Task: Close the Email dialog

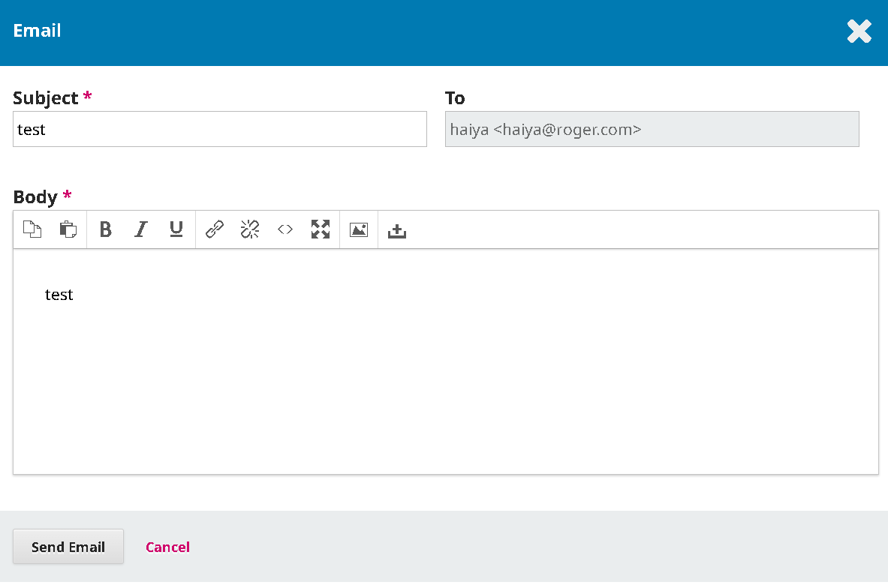Action: [859, 31]
